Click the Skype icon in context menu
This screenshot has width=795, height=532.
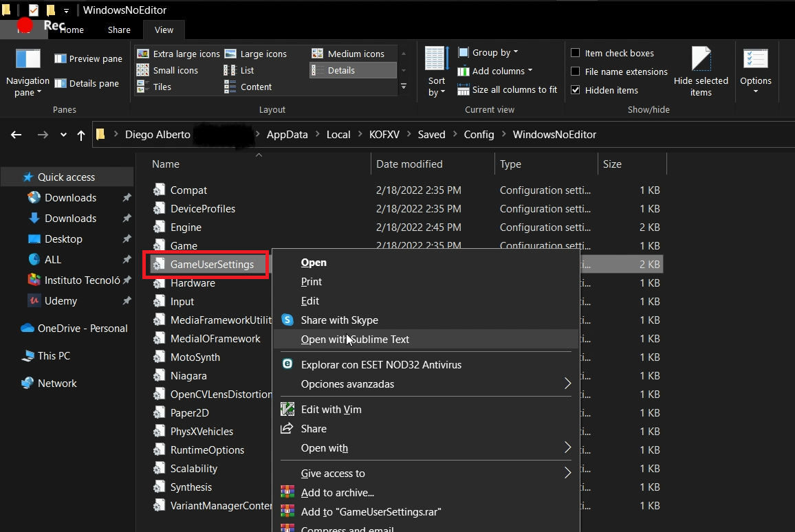pos(287,320)
